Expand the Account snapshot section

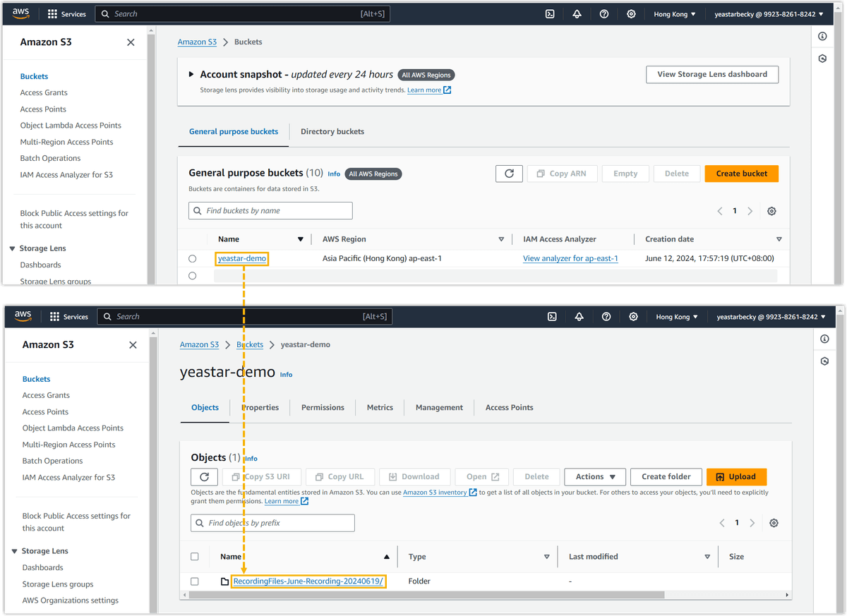(x=191, y=74)
